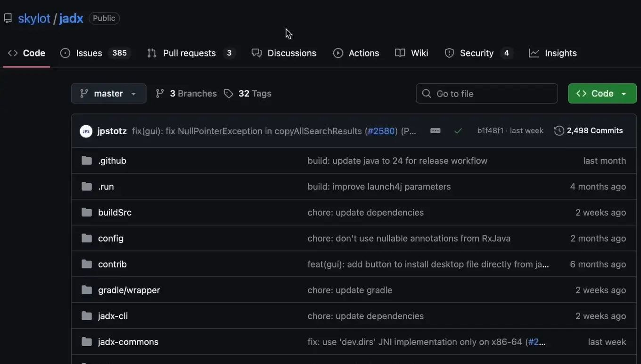Open the Insights tab
Screen dimensions: 641x364
point(553,53)
